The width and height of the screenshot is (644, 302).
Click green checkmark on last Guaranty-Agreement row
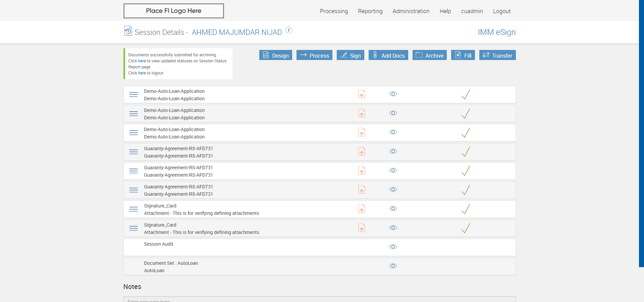coord(466,190)
